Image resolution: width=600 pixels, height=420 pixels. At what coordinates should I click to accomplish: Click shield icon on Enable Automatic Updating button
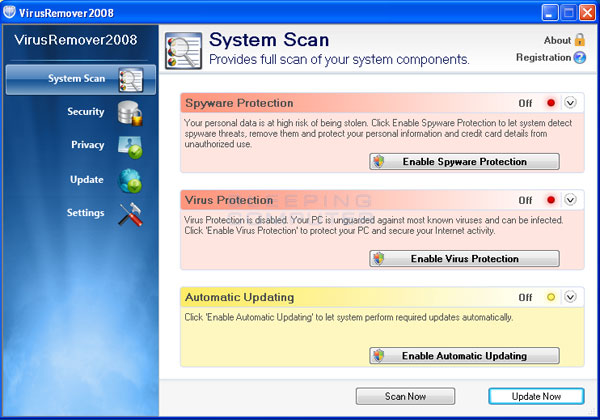click(378, 356)
